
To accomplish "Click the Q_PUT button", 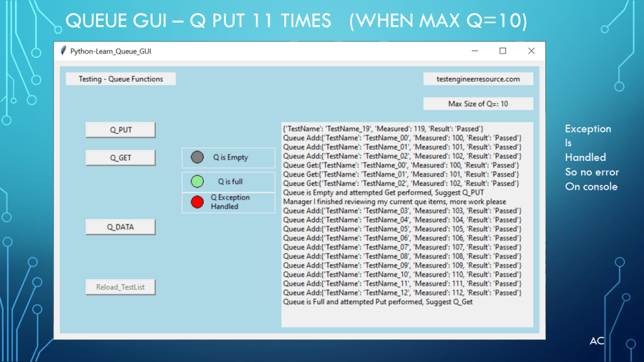I will [x=120, y=130].
